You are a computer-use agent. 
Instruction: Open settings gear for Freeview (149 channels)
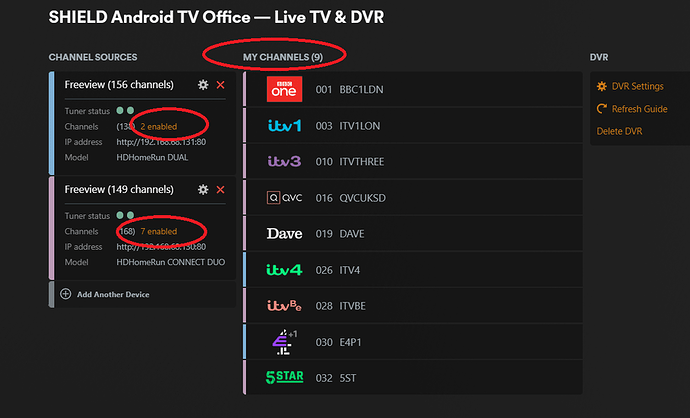point(203,190)
